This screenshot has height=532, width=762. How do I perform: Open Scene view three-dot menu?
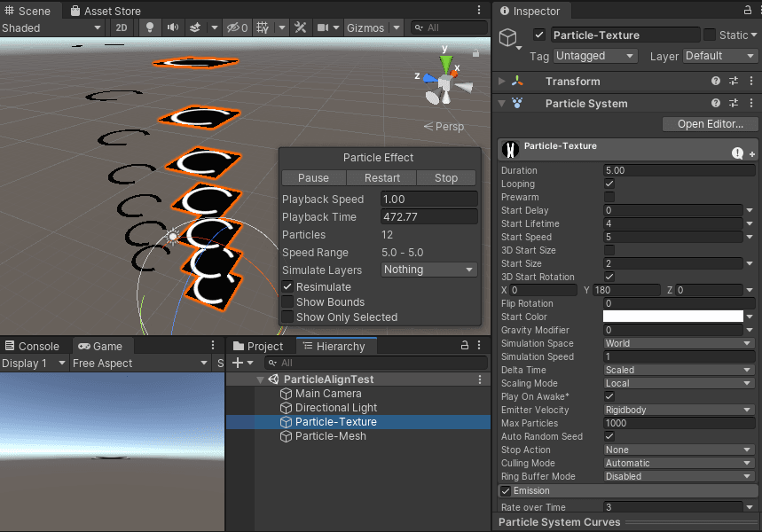pos(479,10)
